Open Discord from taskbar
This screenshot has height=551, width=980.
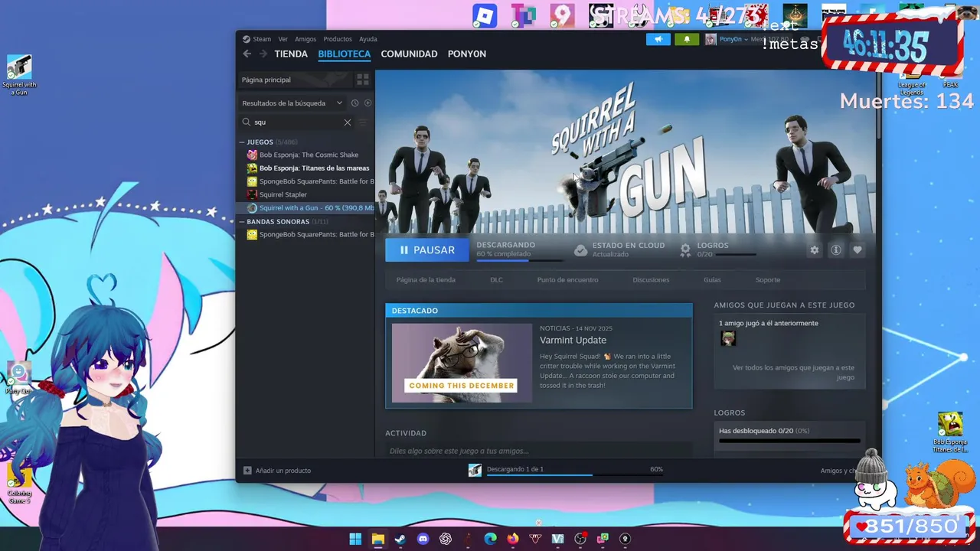click(423, 539)
